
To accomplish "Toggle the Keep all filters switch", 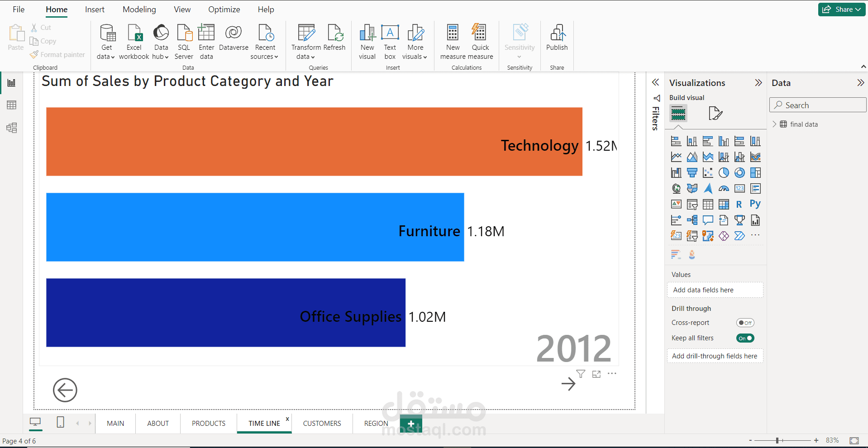I will [745, 338].
